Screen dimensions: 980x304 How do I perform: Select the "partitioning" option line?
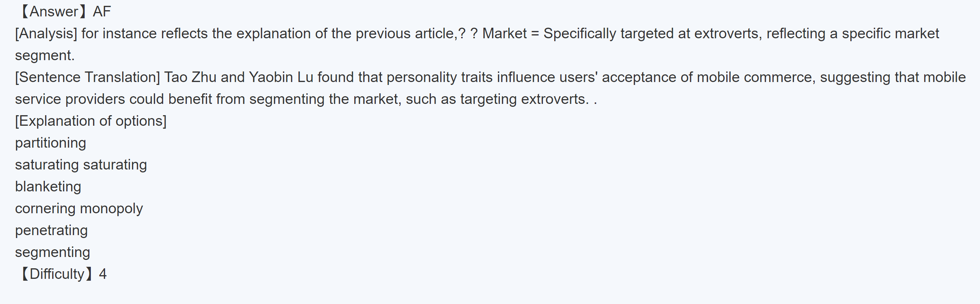coord(51,143)
